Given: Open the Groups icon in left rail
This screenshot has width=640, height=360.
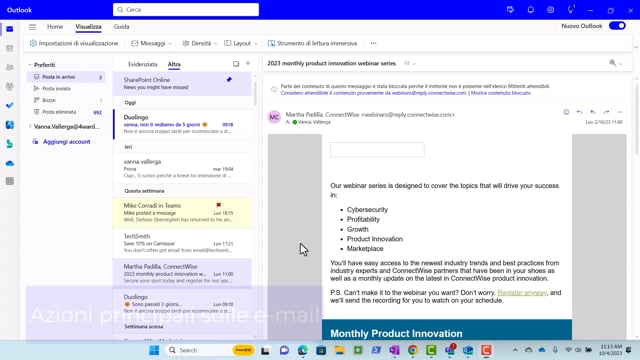Looking at the screenshot, I should (10, 86).
